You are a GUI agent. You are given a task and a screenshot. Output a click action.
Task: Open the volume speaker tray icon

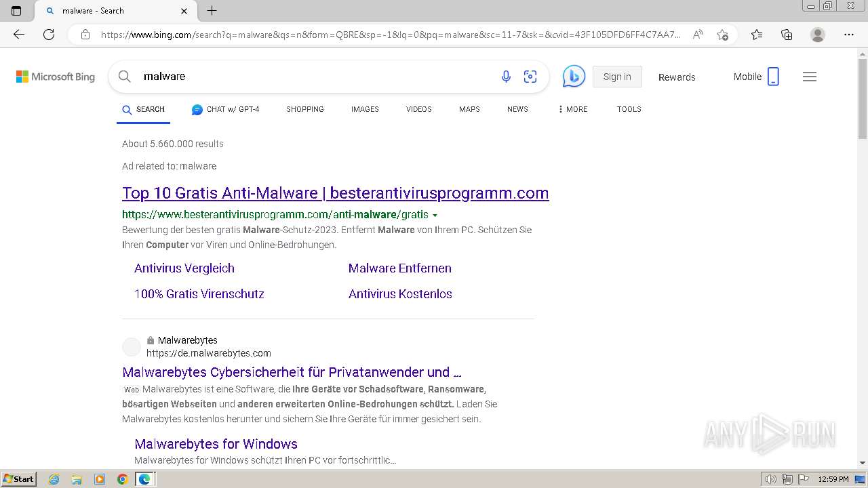771,479
